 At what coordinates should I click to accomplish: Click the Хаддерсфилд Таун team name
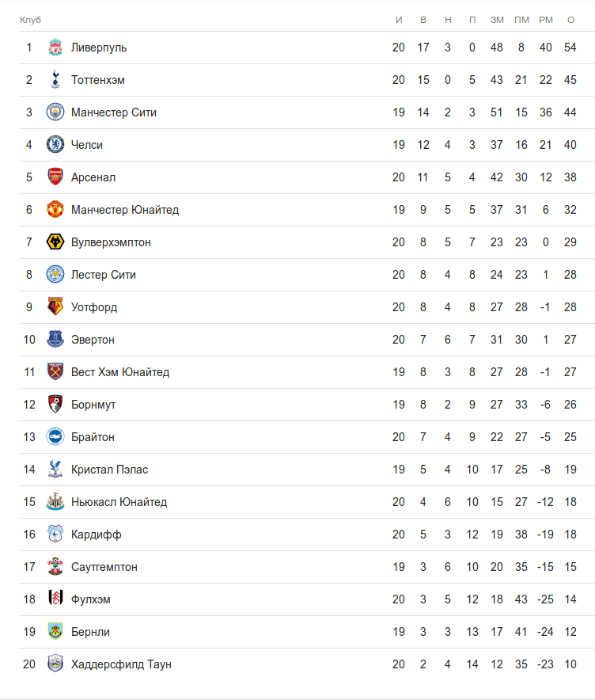click(x=121, y=664)
